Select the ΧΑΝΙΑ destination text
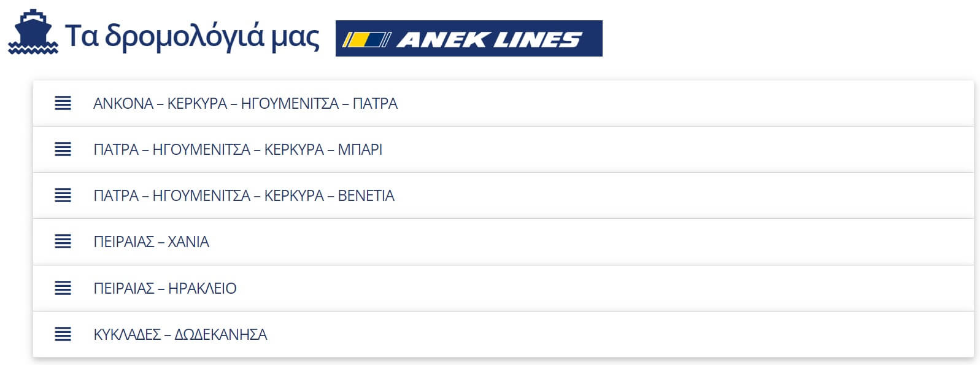 click(x=188, y=241)
